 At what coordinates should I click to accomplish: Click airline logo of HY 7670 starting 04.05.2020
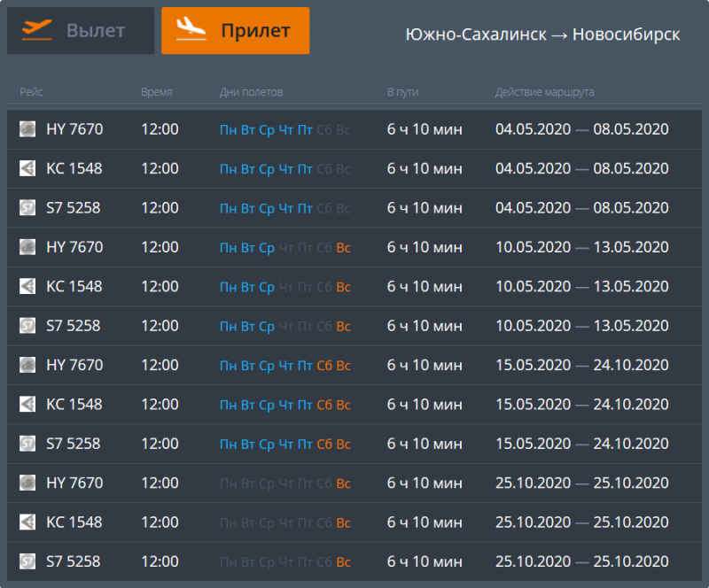click(27, 129)
